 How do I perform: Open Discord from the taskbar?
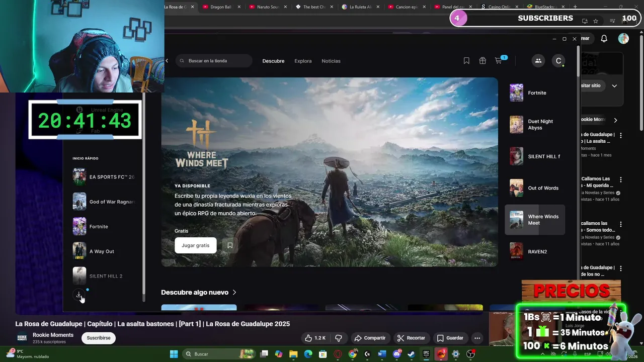(x=396, y=354)
